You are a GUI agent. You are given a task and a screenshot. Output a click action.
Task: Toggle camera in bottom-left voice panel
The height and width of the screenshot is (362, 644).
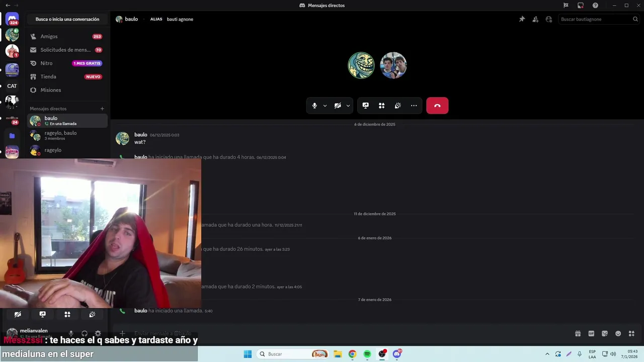18,314
